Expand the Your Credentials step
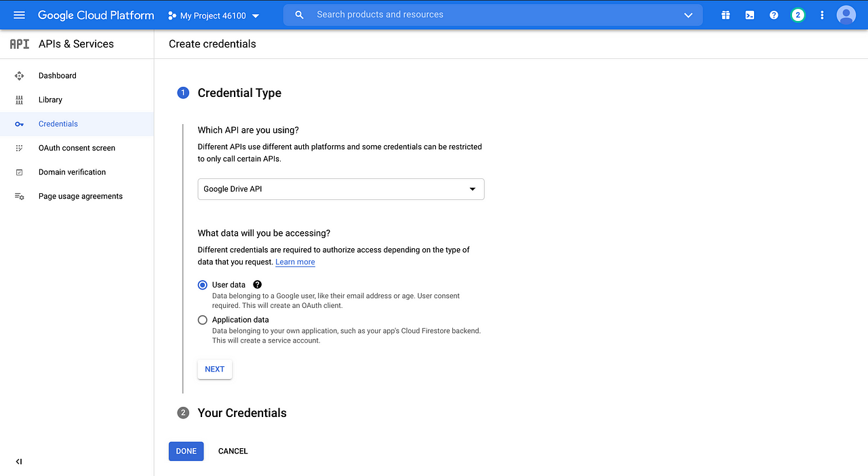The image size is (868, 476). click(x=242, y=413)
